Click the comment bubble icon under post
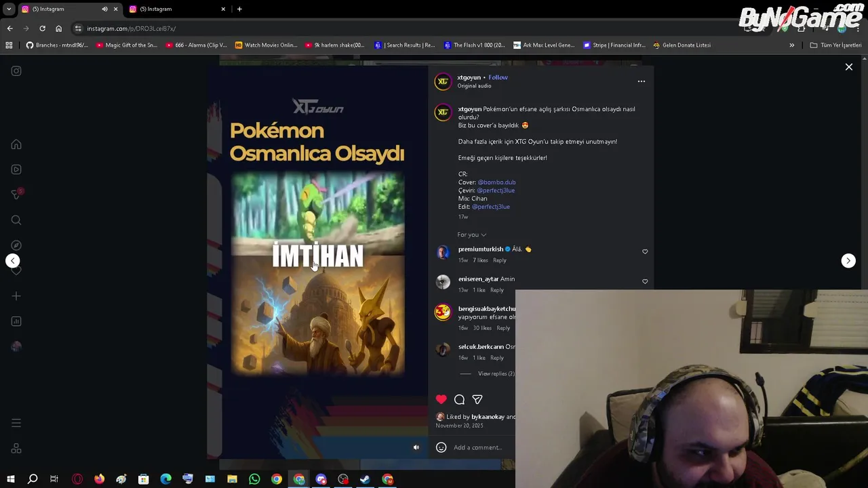Image resolution: width=868 pixels, height=488 pixels. [459, 399]
